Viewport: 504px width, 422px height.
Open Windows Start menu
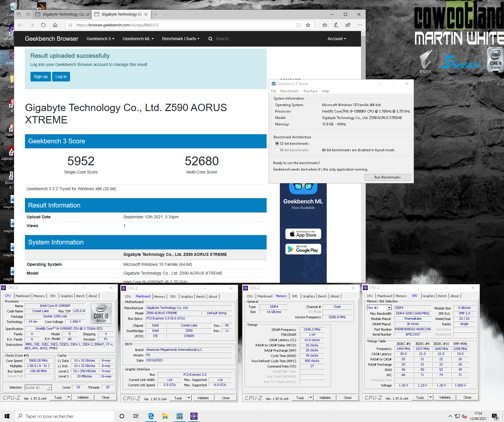(7, 416)
